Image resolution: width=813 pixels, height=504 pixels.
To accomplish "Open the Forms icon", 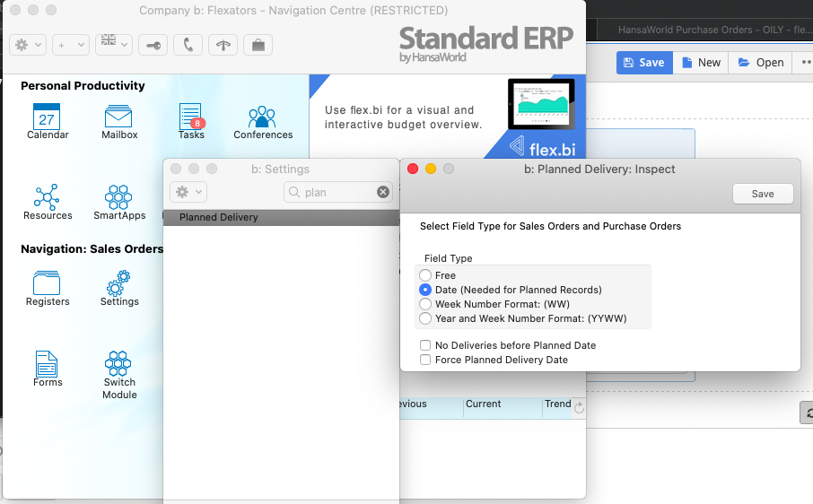I will pyautogui.click(x=47, y=364).
